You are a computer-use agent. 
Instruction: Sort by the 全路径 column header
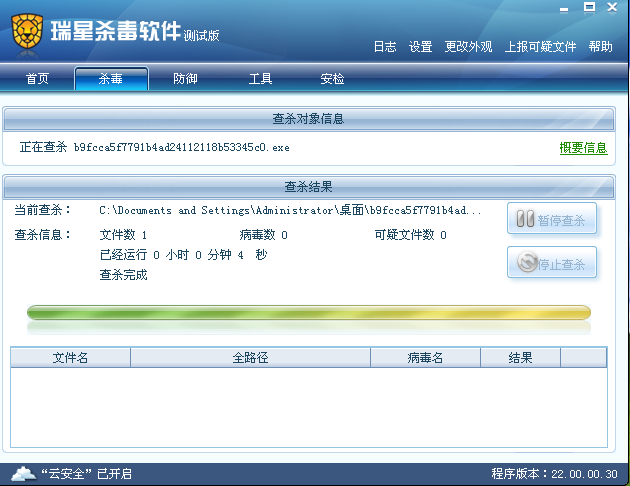coord(250,357)
